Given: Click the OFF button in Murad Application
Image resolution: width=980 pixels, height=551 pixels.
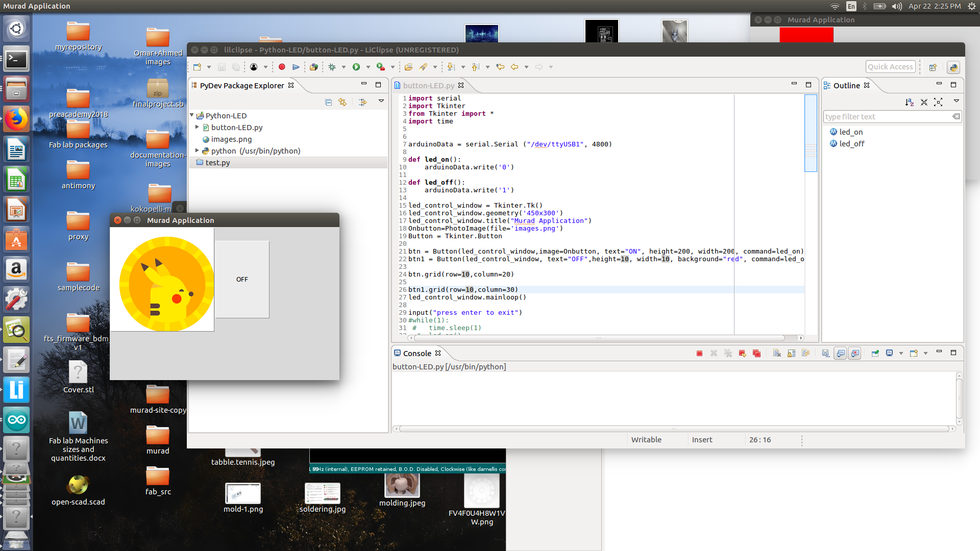Looking at the screenshot, I should (242, 279).
